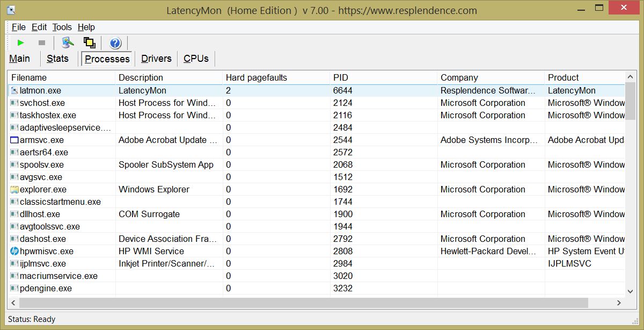Click the icon beside aertsr64.exe
The height and width of the screenshot is (330, 644).
coord(14,153)
